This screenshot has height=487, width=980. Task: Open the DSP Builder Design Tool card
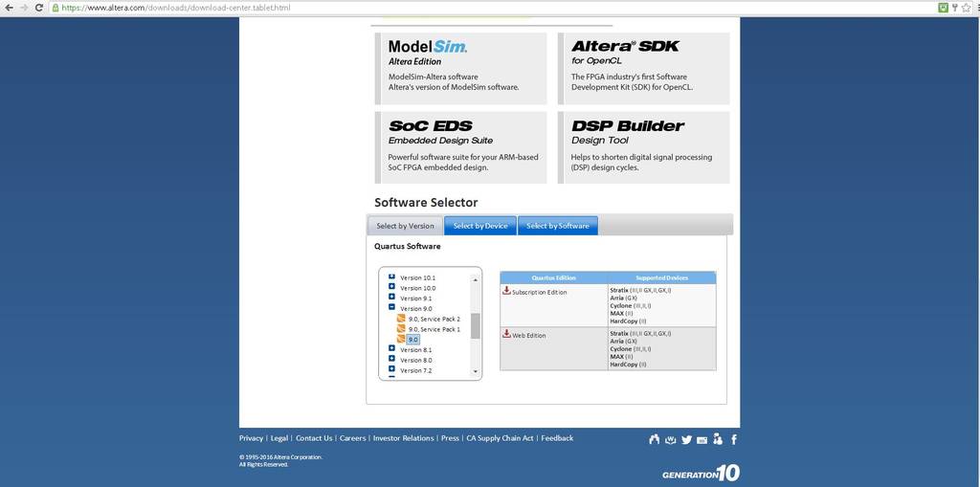[644, 147]
